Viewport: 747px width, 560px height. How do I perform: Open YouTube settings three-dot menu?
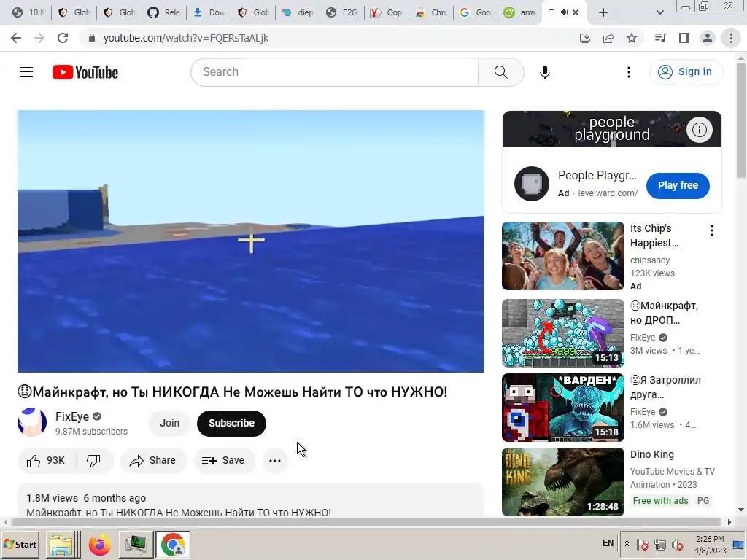click(628, 72)
